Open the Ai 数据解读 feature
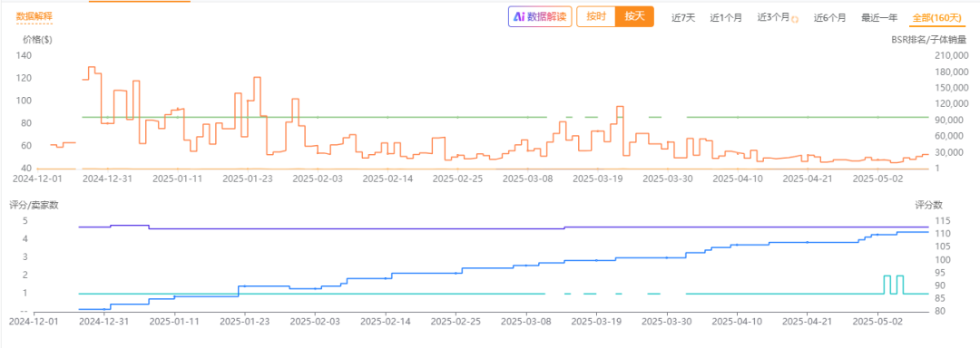980x348 pixels. click(540, 17)
